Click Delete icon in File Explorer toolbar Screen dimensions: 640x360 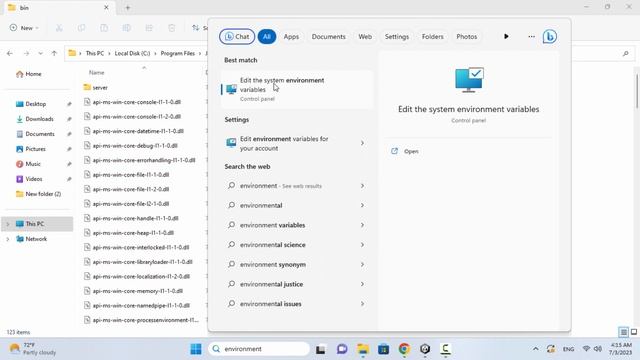171,28
